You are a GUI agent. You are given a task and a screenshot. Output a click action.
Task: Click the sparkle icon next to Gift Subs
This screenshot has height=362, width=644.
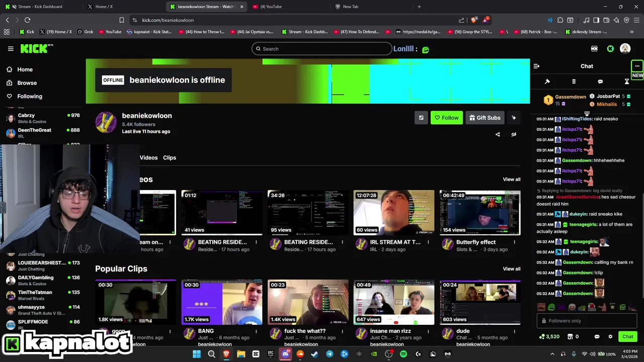pos(514,118)
